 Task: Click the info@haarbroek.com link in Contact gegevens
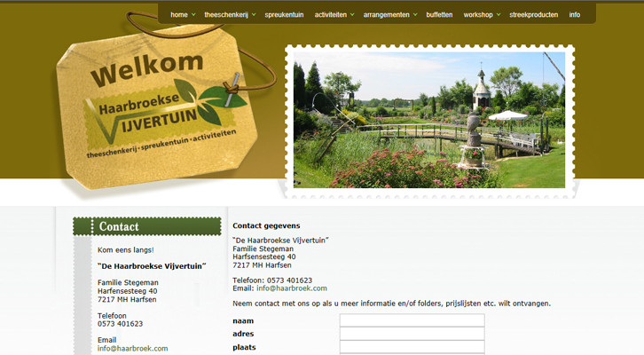[292, 288]
